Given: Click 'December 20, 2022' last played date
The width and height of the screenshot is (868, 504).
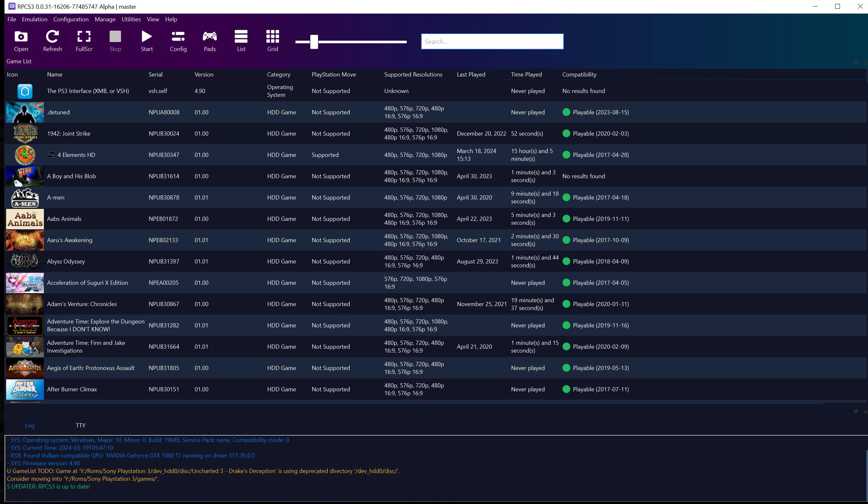Looking at the screenshot, I should (482, 134).
